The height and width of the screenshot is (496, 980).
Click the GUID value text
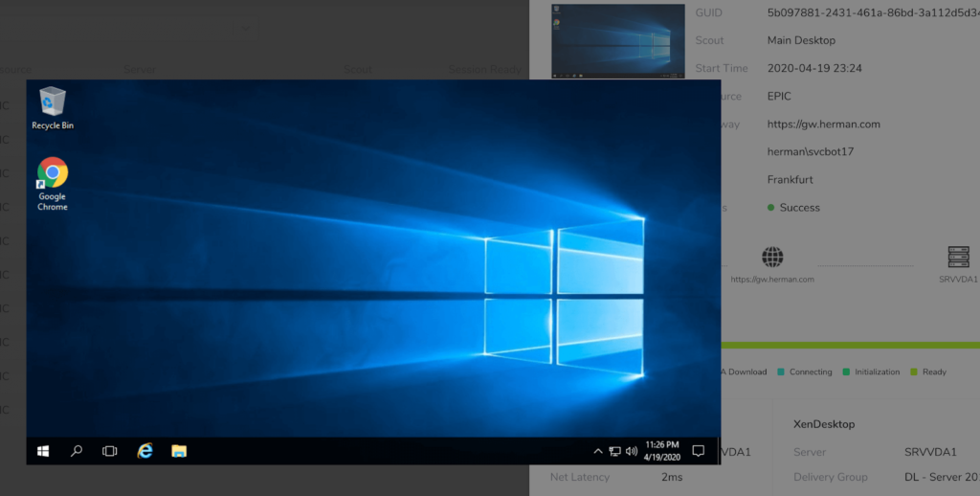(873, 12)
